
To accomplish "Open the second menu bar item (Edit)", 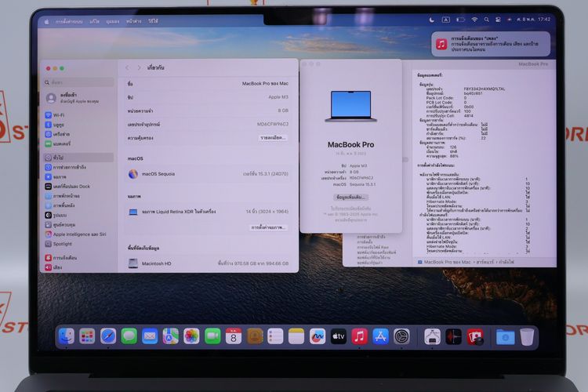I will tap(94, 21).
